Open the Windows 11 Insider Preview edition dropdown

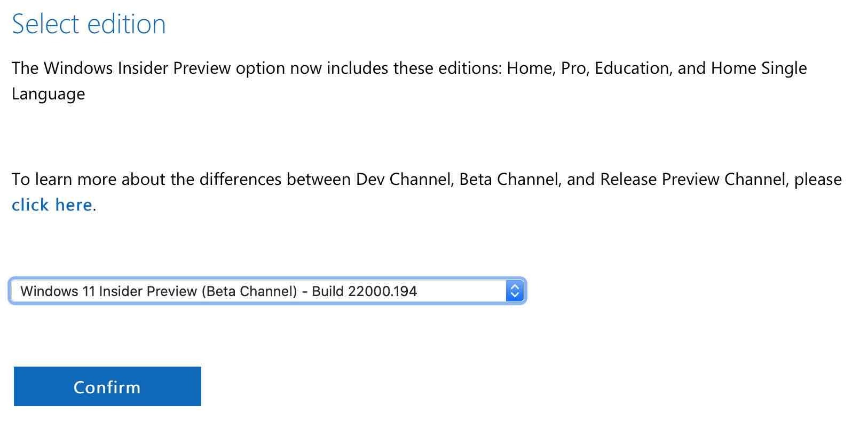pos(267,291)
